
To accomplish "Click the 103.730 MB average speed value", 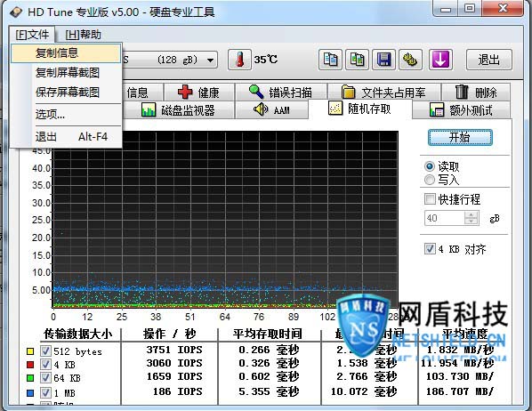I will (x=460, y=376).
